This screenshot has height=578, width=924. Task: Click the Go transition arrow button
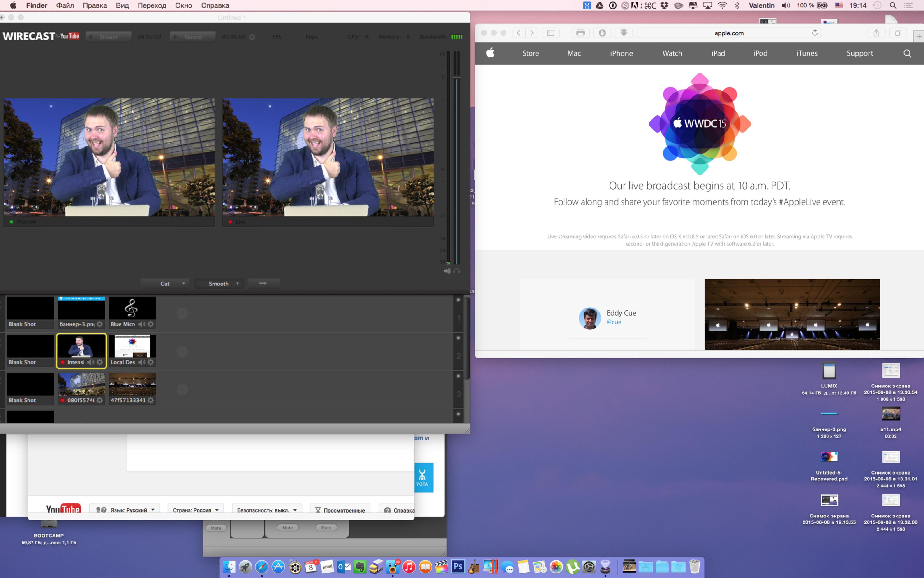pyautogui.click(x=263, y=283)
